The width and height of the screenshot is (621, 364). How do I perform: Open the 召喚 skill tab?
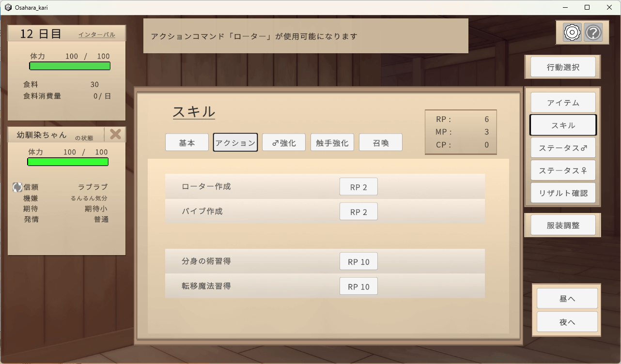[381, 143]
